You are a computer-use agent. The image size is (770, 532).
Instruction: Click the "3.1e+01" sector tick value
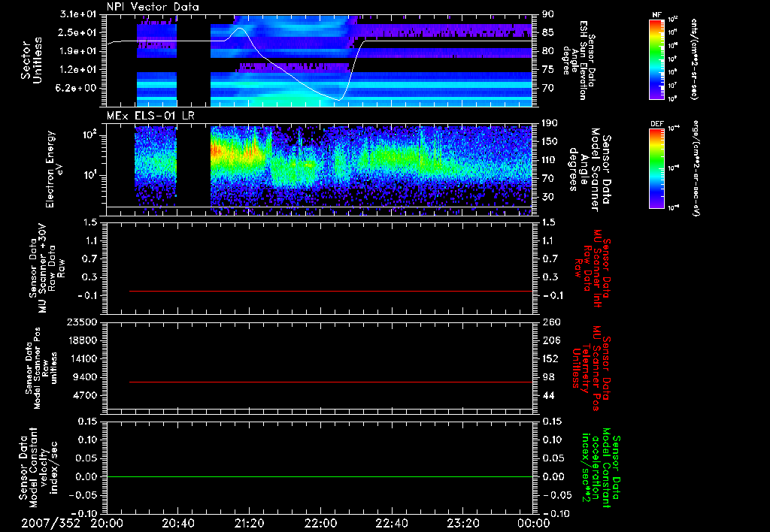coord(78,14)
